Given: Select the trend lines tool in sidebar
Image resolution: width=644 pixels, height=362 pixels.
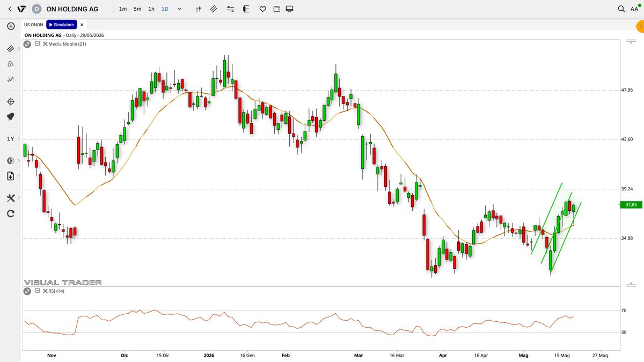Looking at the screenshot, I should (x=10, y=48).
